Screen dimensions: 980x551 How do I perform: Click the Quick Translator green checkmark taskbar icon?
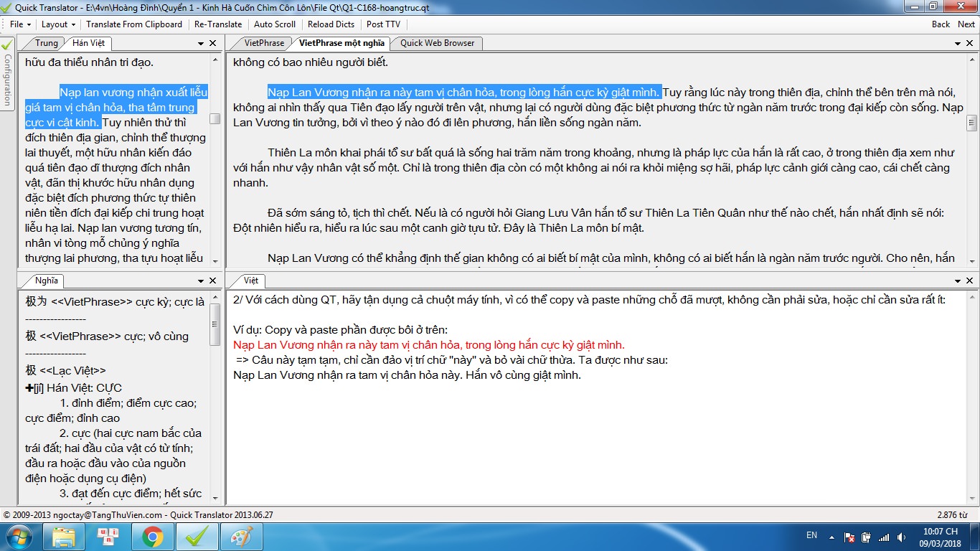[x=195, y=536]
